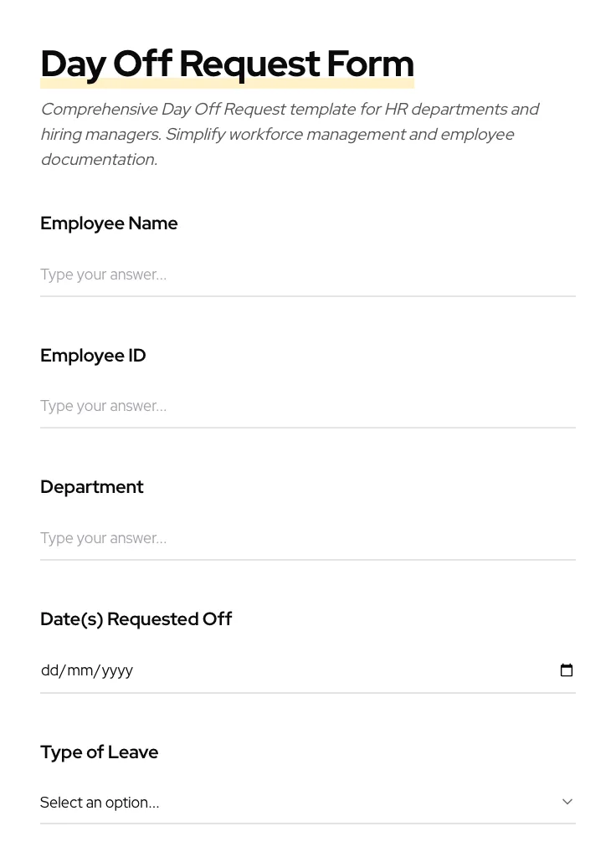Select the Department label text
This screenshot has width=616, height=857.
[92, 487]
